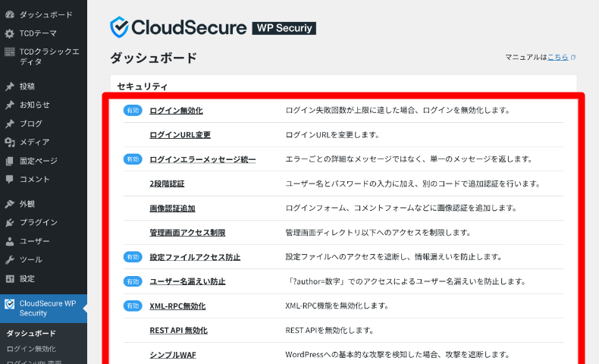
Task: Click the TCDテーマ gear icon
Action: [x=10, y=33]
